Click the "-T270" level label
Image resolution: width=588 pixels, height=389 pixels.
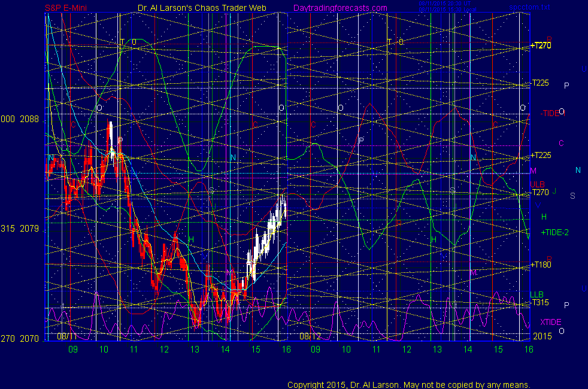(539, 192)
